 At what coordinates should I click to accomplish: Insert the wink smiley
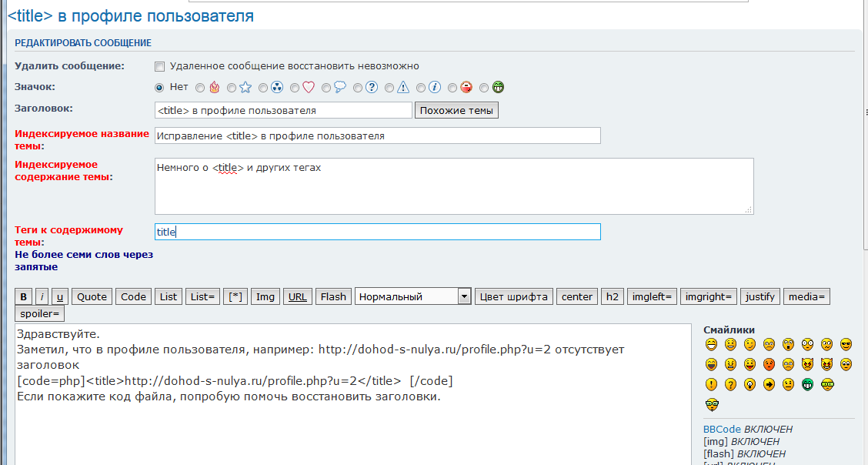coord(749,344)
